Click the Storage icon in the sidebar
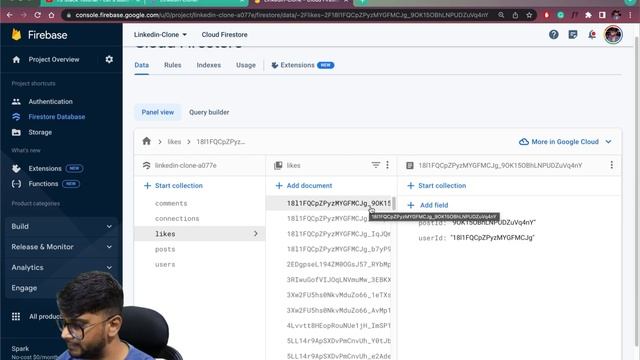The width and height of the screenshot is (640, 360). [16, 132]
